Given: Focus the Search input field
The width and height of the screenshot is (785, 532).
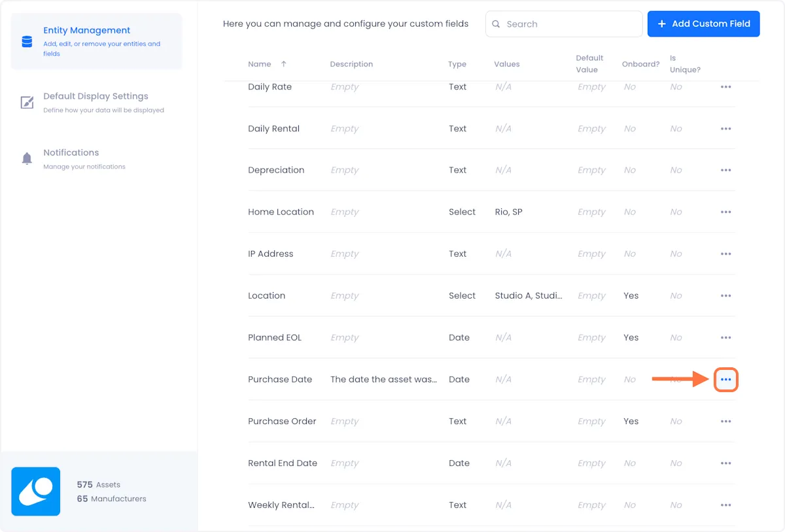Looking at the screenshot, I should coord(564,24).
